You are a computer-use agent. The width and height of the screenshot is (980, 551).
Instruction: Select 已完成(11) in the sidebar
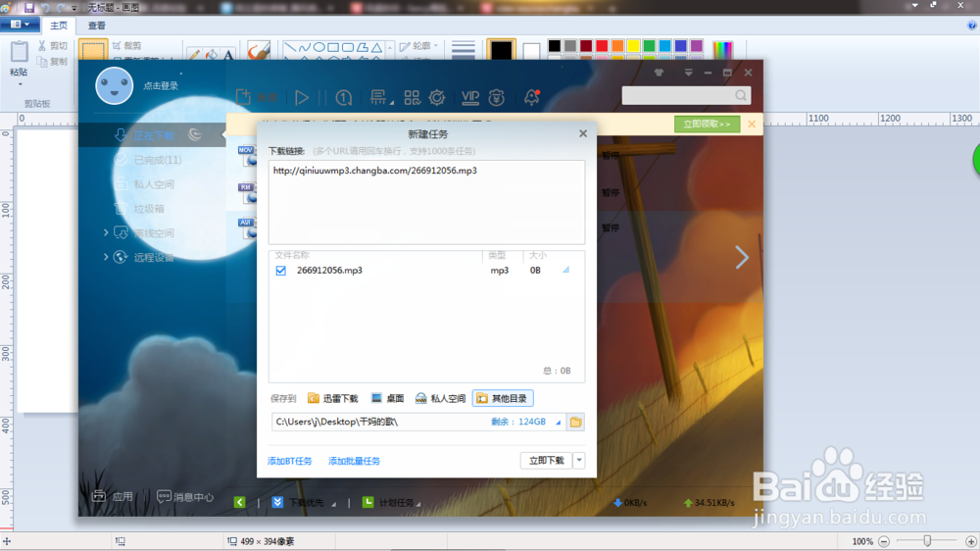pyautogui.click(x=157, y=160)
